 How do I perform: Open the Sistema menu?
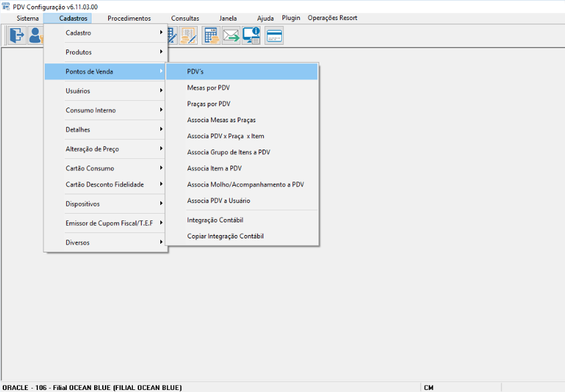click(x=27, y=19)
